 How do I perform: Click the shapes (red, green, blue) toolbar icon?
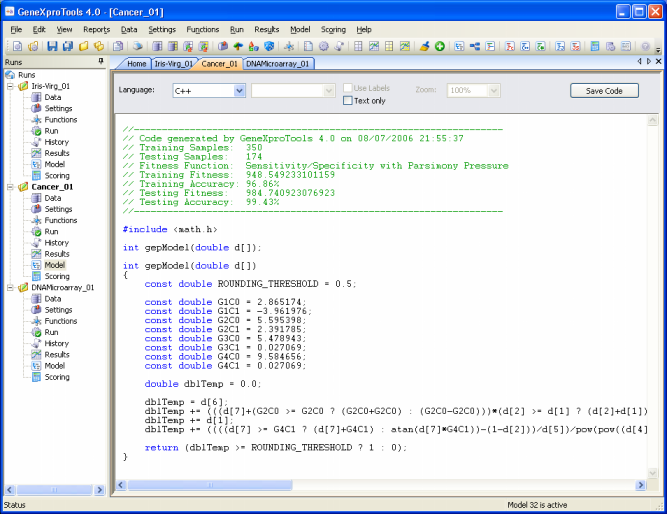click(x=254, y=46)
